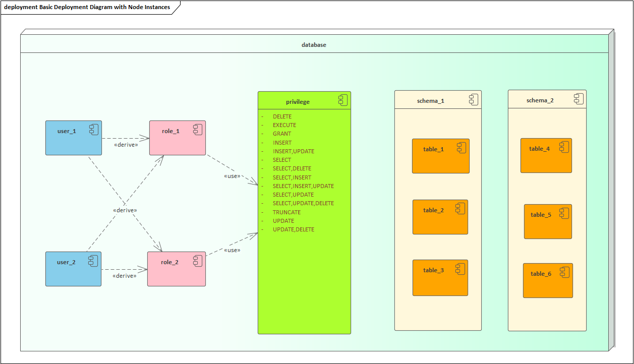Select the user_1 component label
Screen dimensions: 634x364
[67, 131]
